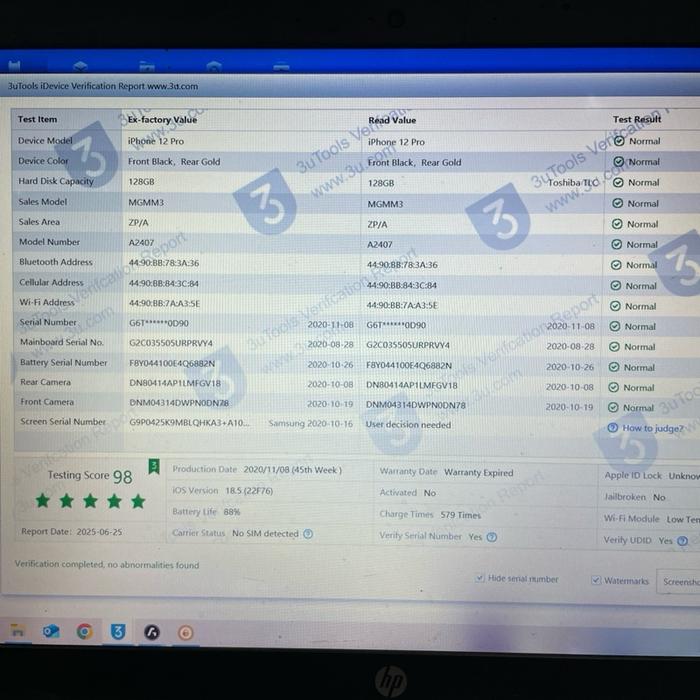Toggle the Hide serial number checkbox
700x700 pixels.
pyautogui.click(x=480, y=578)
